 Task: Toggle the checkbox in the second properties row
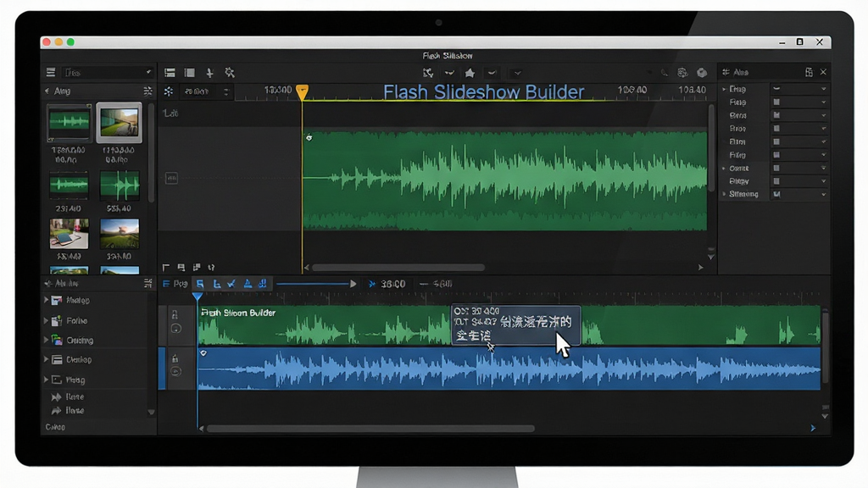(776, 103)
